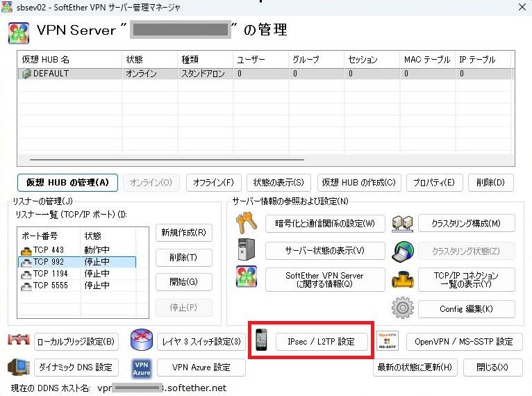Click the SoftEther info icon beside 情報(Q)
The image size is (532, 396).
coord(247,277)
